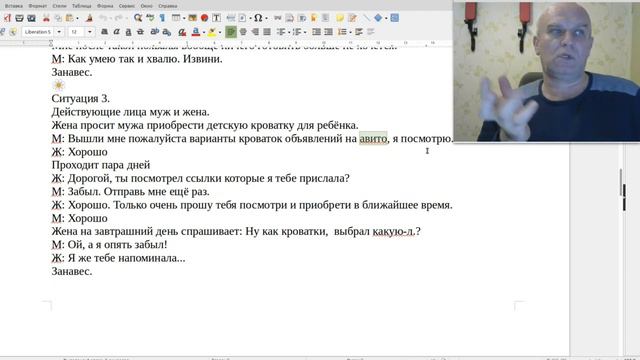Viewport: 640px width, 360px height.
Task: Export document as PDF icon
Action: 7,18
